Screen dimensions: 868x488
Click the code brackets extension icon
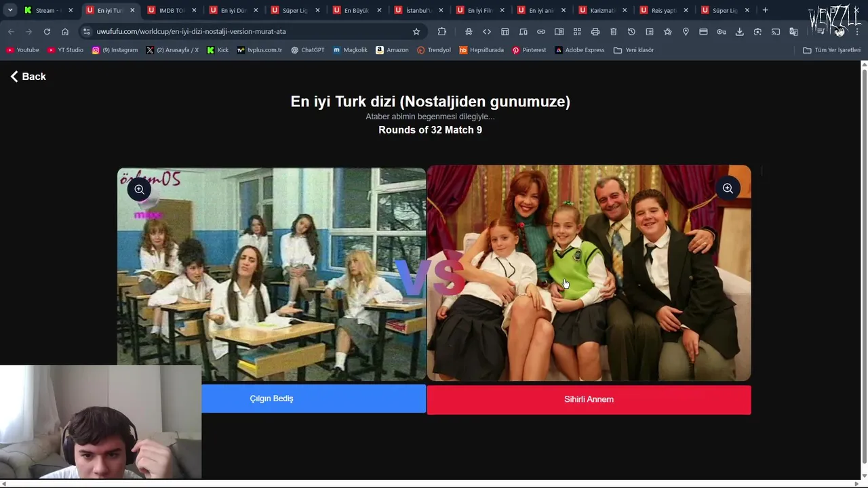(x=487, y=31)
